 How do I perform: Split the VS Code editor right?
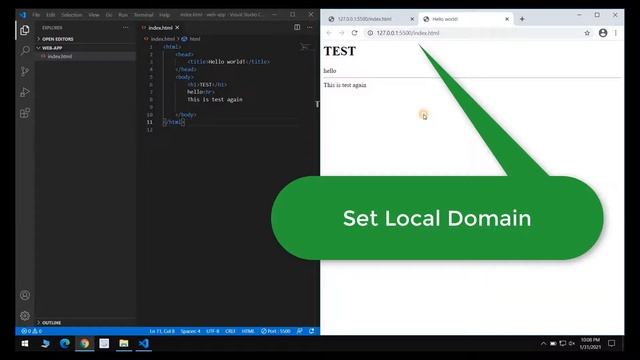pyautogui.click(x=297, y=27)
